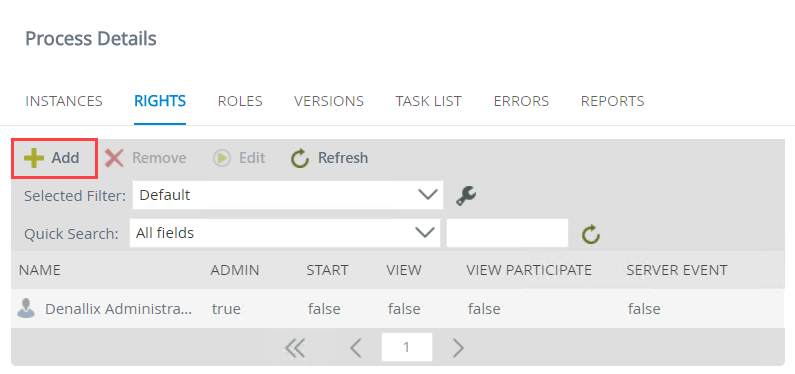Click the Quick Search text input box
The height and width of the screenshot is (374, 795).
click(507, 233)
